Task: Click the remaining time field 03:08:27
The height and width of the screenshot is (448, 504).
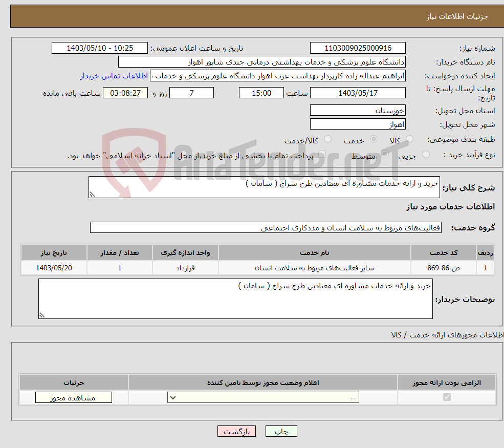Action: pos(125,93)
